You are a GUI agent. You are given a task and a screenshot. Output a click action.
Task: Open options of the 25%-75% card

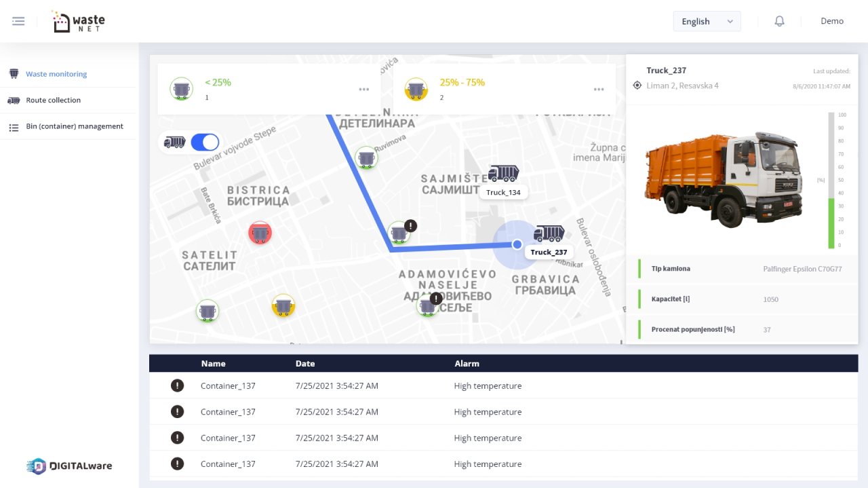599,89
